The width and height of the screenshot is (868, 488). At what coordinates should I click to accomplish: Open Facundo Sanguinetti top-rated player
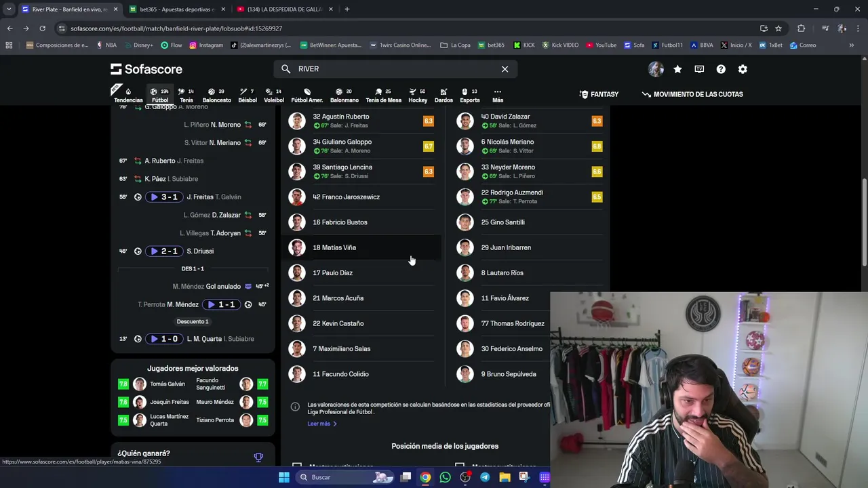(x=231, y=384)
